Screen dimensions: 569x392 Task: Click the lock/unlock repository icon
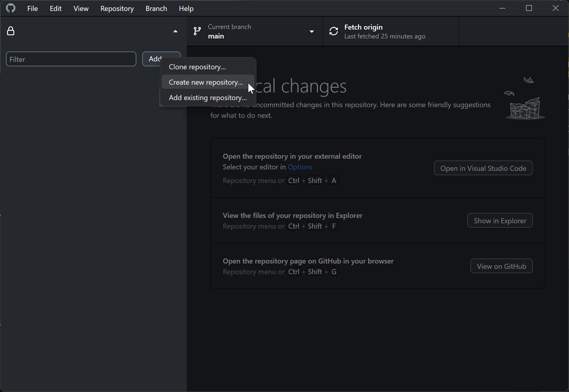point(10,31)
